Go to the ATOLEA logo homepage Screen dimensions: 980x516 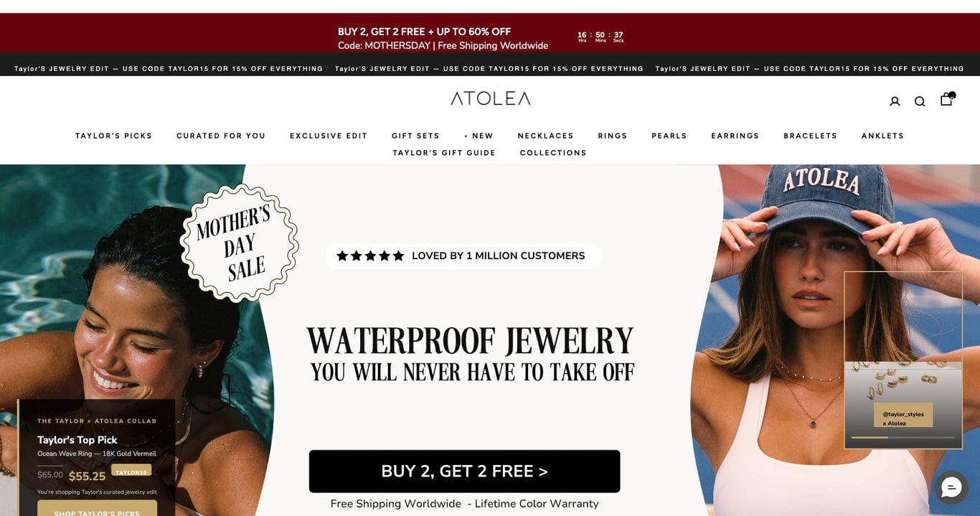point(491,98)
